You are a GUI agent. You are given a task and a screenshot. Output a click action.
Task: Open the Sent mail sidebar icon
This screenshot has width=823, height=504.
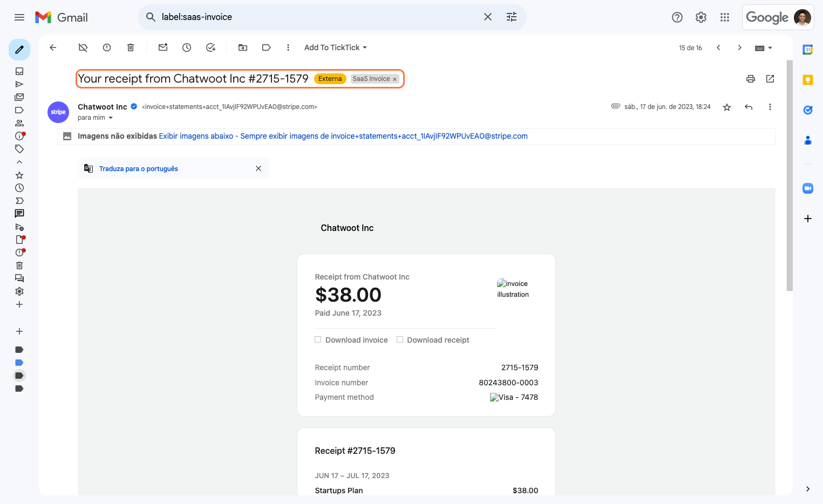[x=19, y=84]
